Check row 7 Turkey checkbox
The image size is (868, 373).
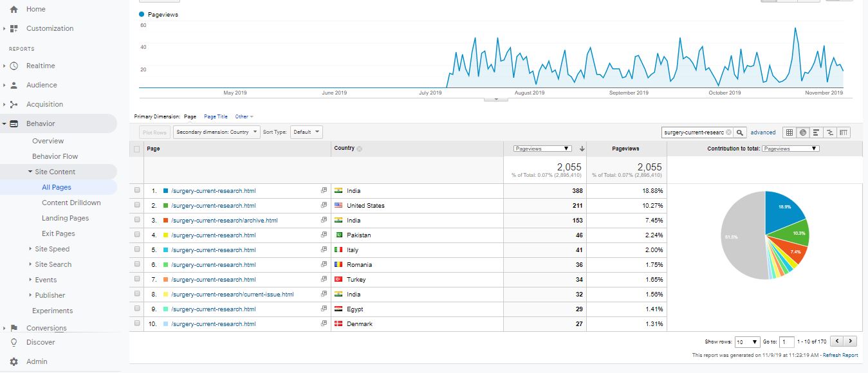(136, 279)
